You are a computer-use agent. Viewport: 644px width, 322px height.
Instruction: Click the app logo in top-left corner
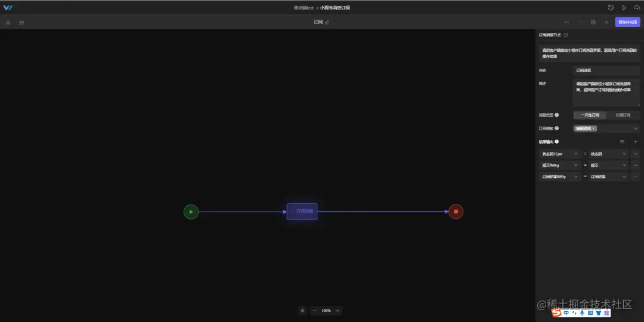coord(7,8)
